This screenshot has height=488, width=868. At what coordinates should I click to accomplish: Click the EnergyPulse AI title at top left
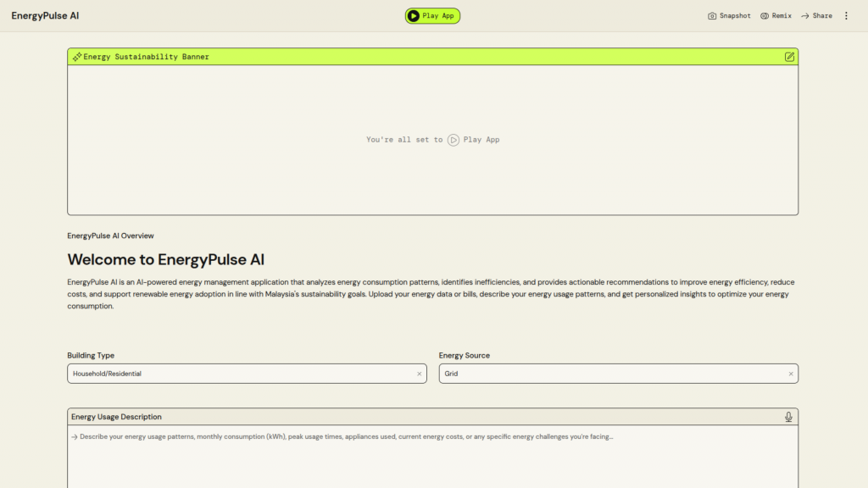45,16
